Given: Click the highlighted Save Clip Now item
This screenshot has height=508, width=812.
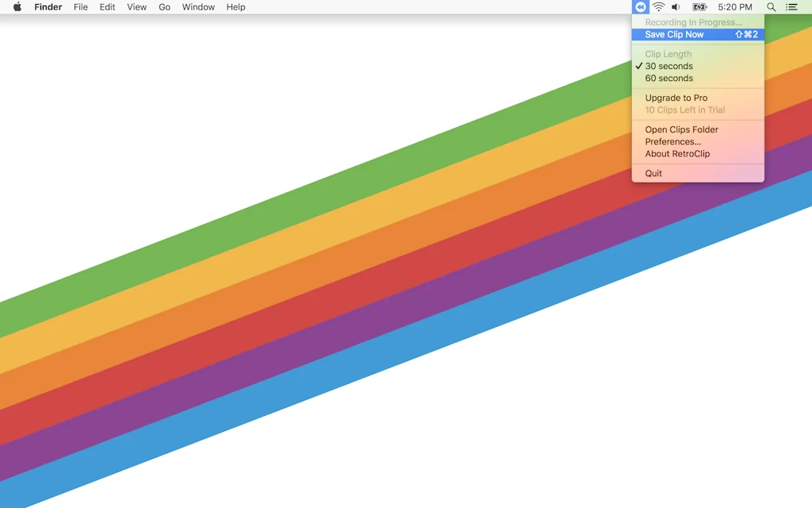Looking at the screenshot, I should 672,34.
